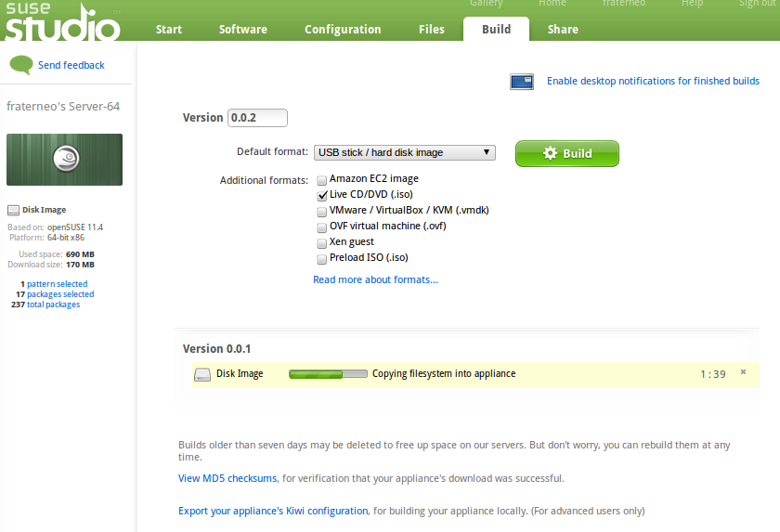780x532 pixels.
Task: Click the Version 0.0.1 heading
Action: (x=217, y=349)
